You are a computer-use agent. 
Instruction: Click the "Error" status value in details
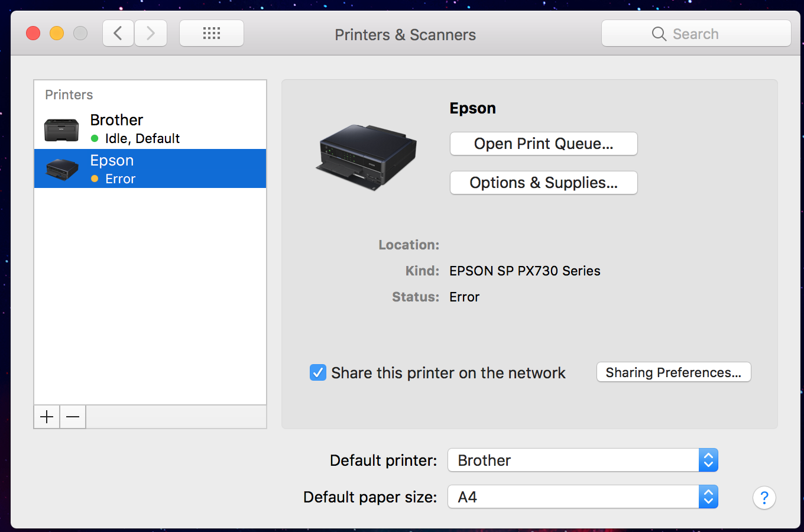click(465, 297)
